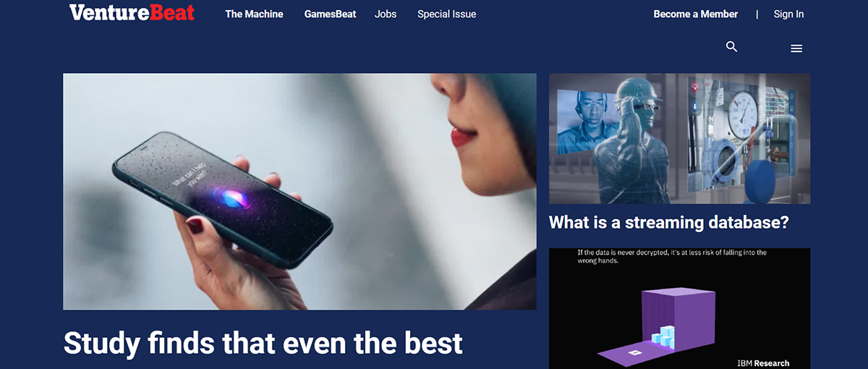Open the hamburger menu icon
The height and width of the screenshot is (369, 868).
[x=796, y=48]
